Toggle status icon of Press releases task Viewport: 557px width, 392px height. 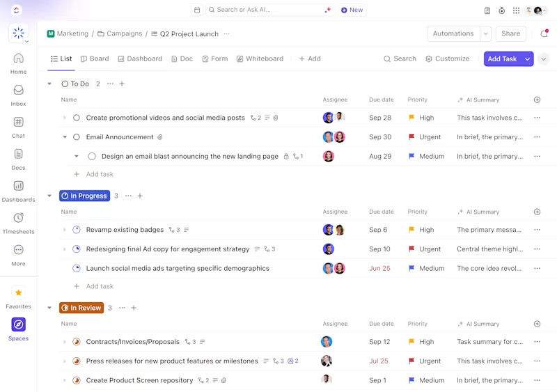[77, 361]
